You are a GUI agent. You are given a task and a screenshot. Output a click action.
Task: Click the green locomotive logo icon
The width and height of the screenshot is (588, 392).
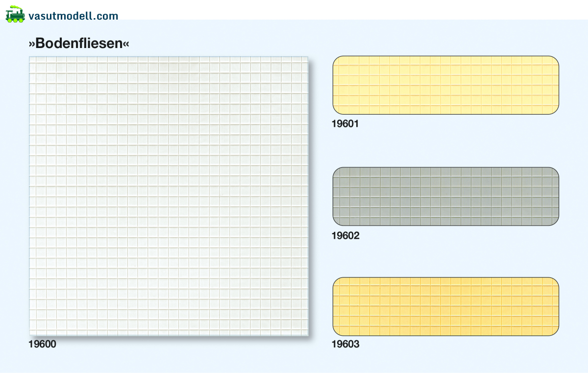[x=15, y=16]
